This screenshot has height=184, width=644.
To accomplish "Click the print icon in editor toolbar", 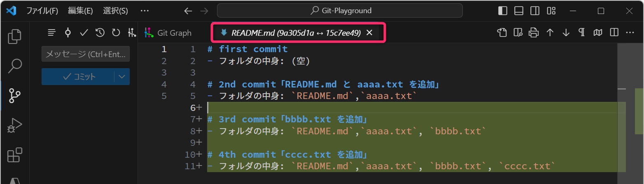I will (534, 32).
